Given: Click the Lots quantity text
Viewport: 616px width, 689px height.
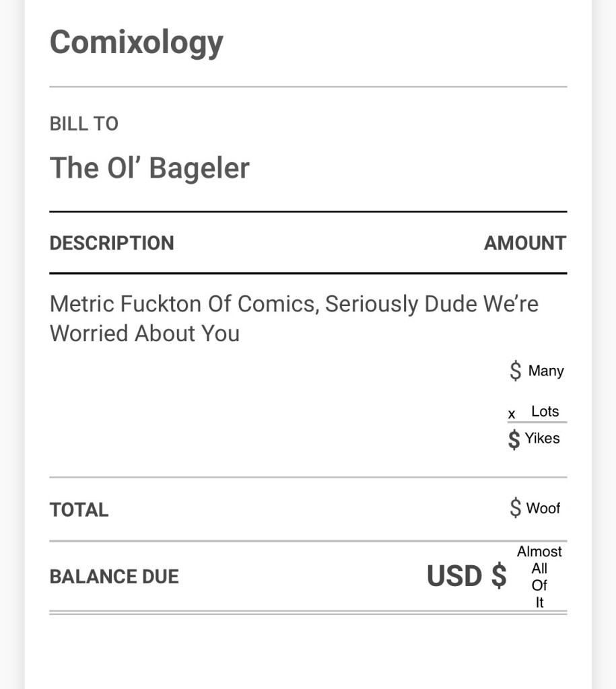Looking at the screenshot, I should [545, 411].
